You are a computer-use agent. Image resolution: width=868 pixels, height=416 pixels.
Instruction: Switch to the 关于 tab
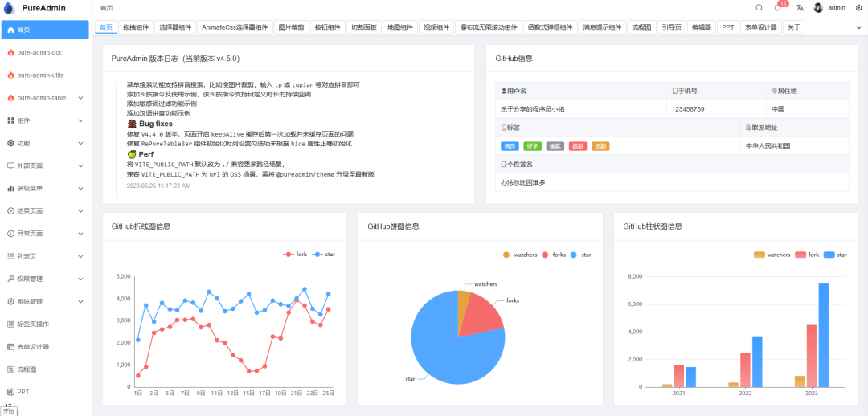(x=793, y=27)
